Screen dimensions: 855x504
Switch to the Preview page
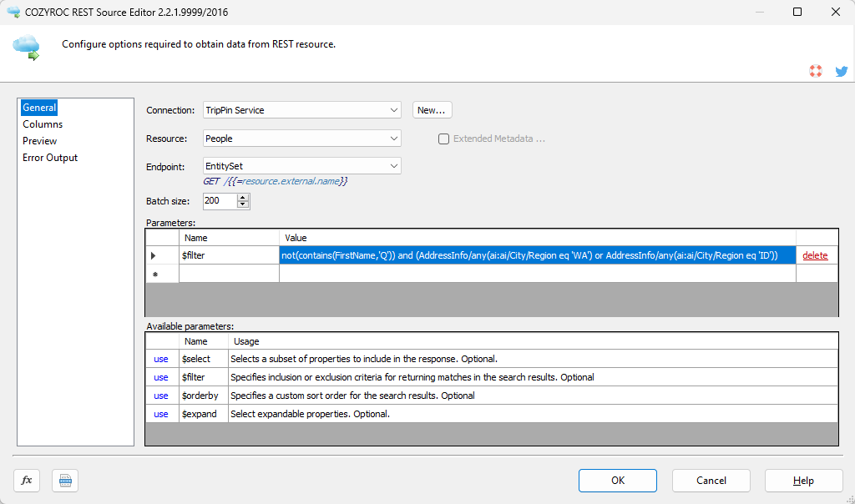(x=39, y=140)
